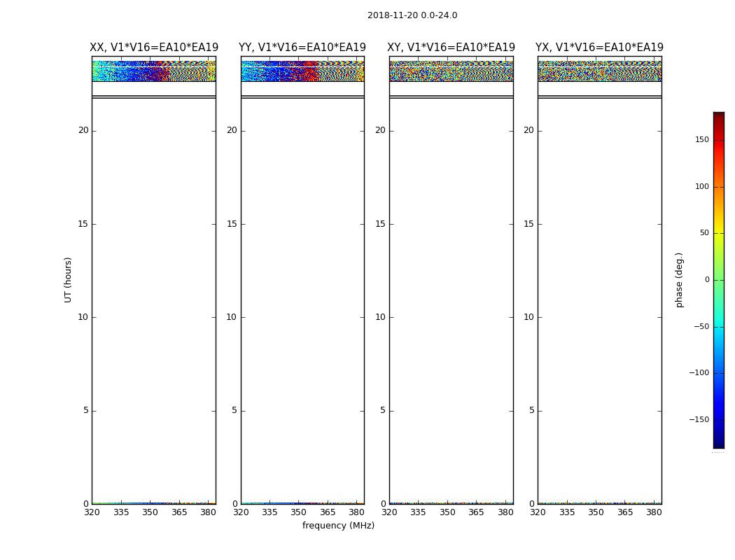
Task: Click the 5 hour tick label of the XX panel
Action: 86,410
